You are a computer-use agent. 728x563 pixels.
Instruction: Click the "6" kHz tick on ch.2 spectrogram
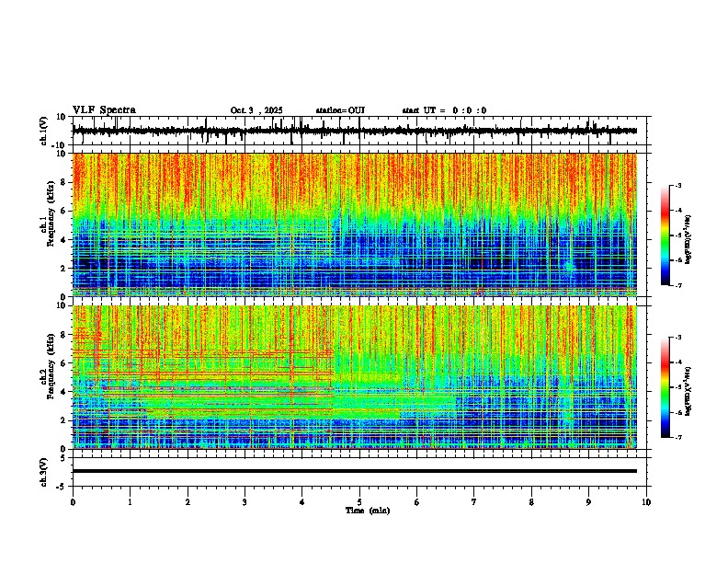click(x=64, y=363)
